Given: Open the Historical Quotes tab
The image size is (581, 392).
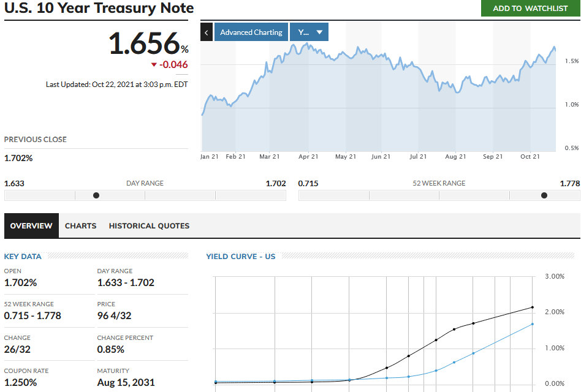Looking at the screenshot, I should click(149, 226).
